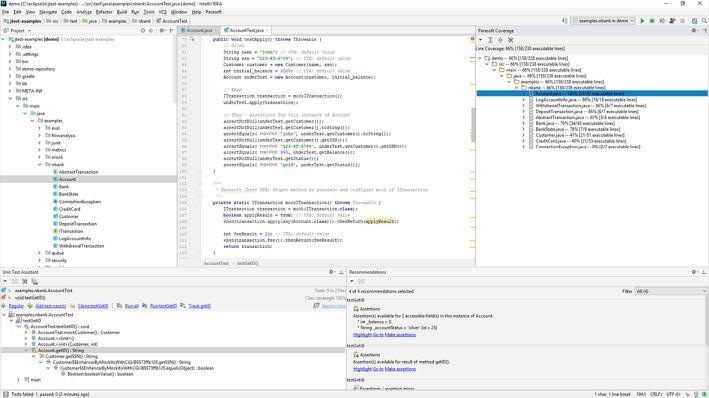Viewport: 709px width, 398px height.
Task: Click the scroll-from-source target icon in Project panel
Action: tap(142, 30)
